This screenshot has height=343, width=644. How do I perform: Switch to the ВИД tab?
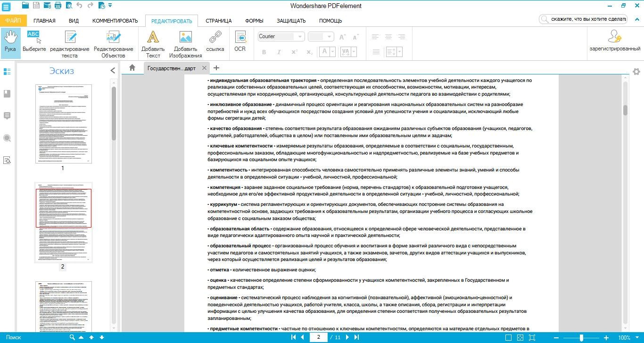74,21
